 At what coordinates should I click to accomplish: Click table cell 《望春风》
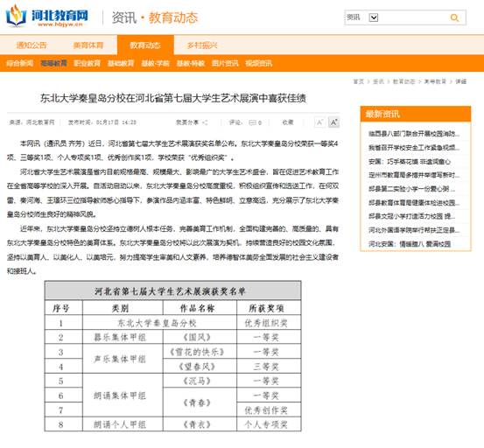coord(200,367)
